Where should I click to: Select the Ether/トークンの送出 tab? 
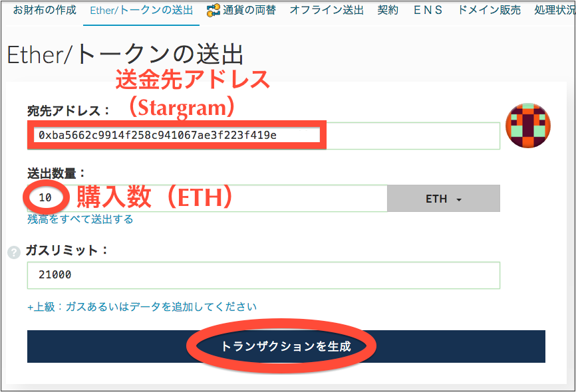(x=142, y=10)
